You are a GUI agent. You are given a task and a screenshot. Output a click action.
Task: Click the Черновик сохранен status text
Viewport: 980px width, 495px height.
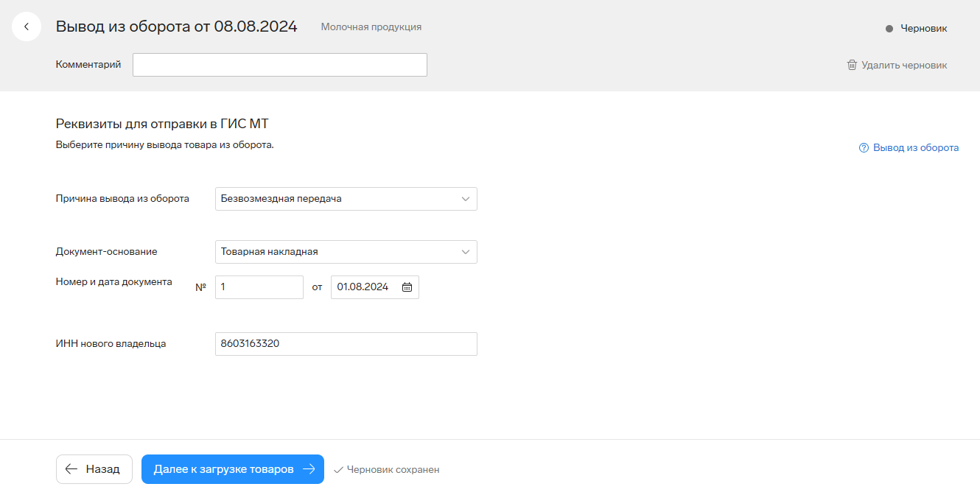pos(393,469)
